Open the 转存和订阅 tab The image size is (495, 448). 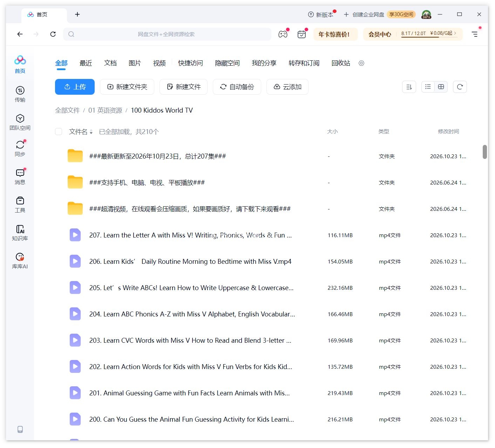pos(304,63)
